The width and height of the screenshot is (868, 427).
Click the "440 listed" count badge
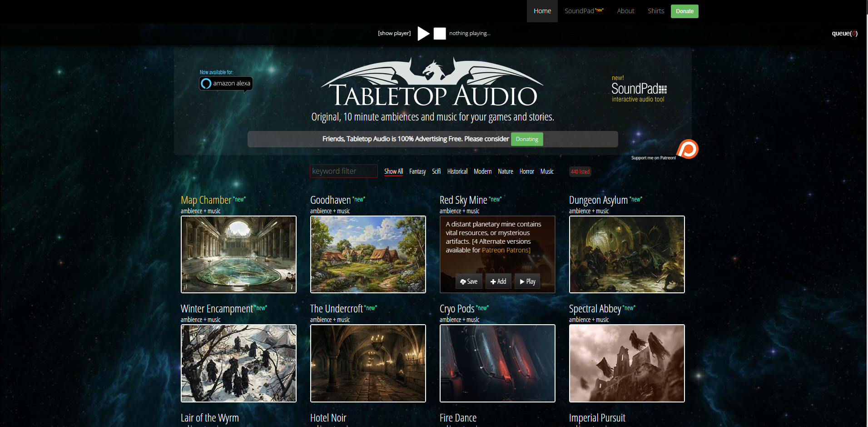pyautogui.click(x=580, y=171)
